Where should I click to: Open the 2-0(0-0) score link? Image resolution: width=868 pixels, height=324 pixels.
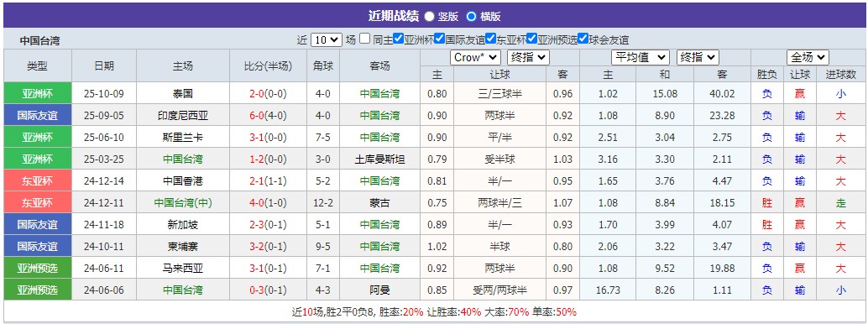pos(269,94)
